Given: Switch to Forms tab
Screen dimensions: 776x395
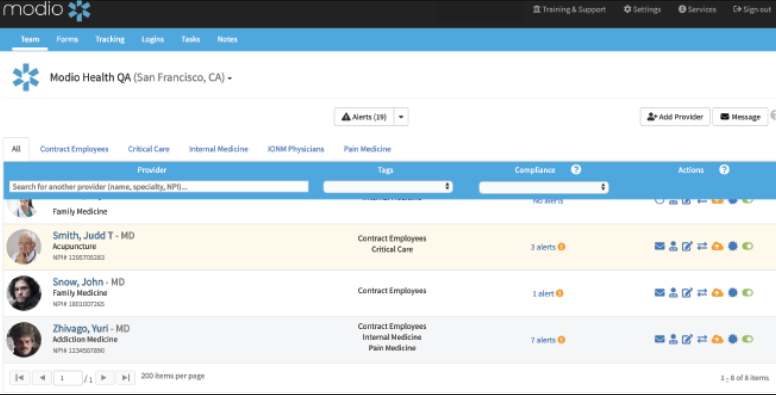Looking at the screenshot, I should coord(67,39).
